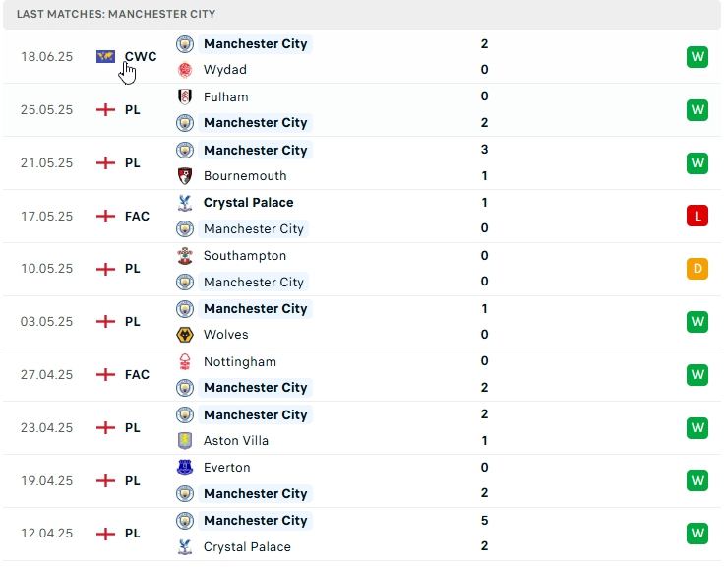
Task: Click the England flag on 25.05.25 row
Action: click(105, 110)
